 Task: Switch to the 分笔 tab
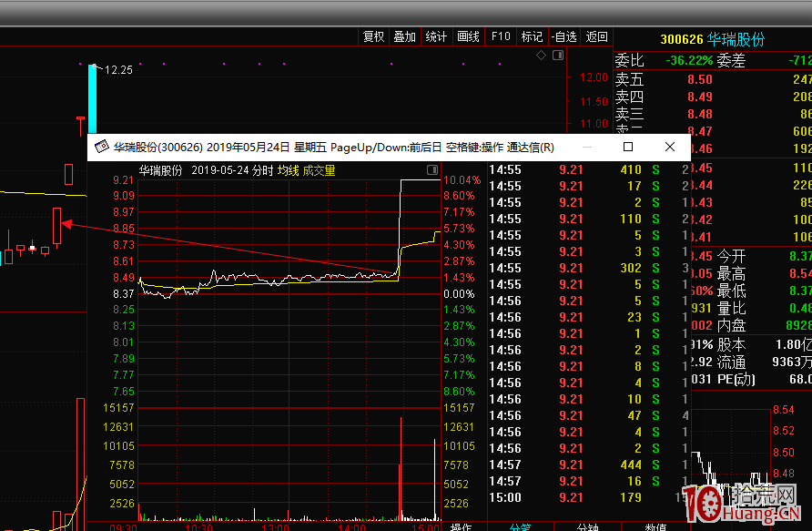click(x=521, y=526)
